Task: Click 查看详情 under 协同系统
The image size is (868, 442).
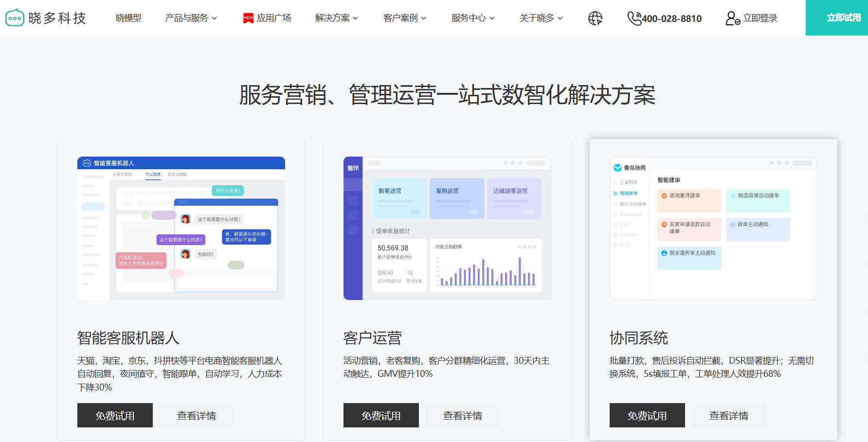Action: coord(728,415)
